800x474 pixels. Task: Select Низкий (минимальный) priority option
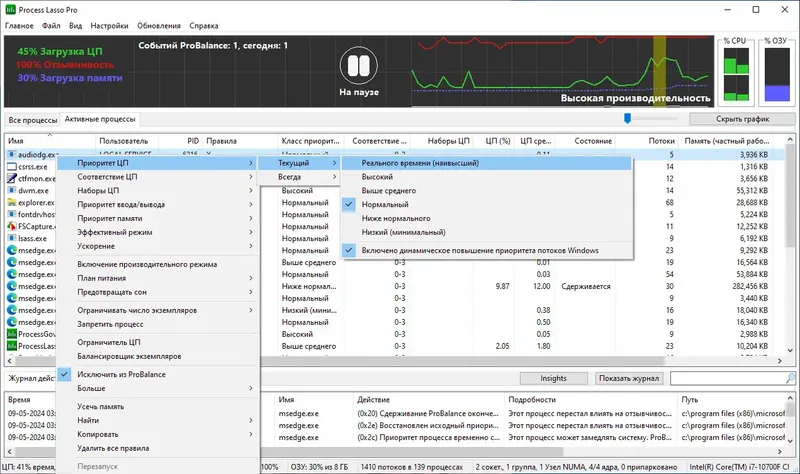[x=487, y=232]
